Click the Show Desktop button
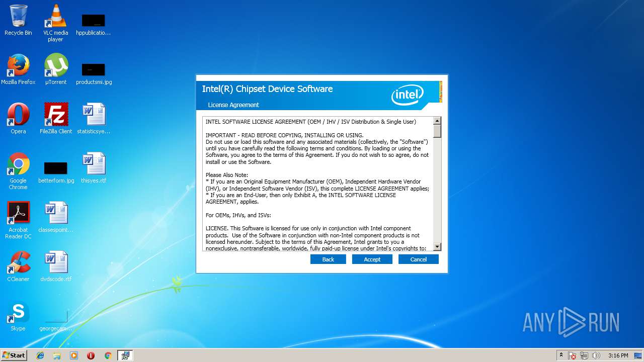 click(638, 355)
